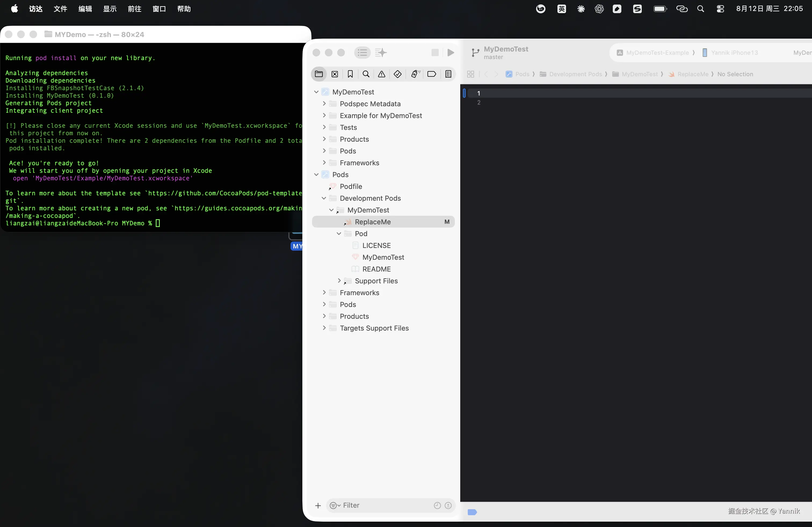
Task: Go forward with the editor right chevron
Action: 496,74
